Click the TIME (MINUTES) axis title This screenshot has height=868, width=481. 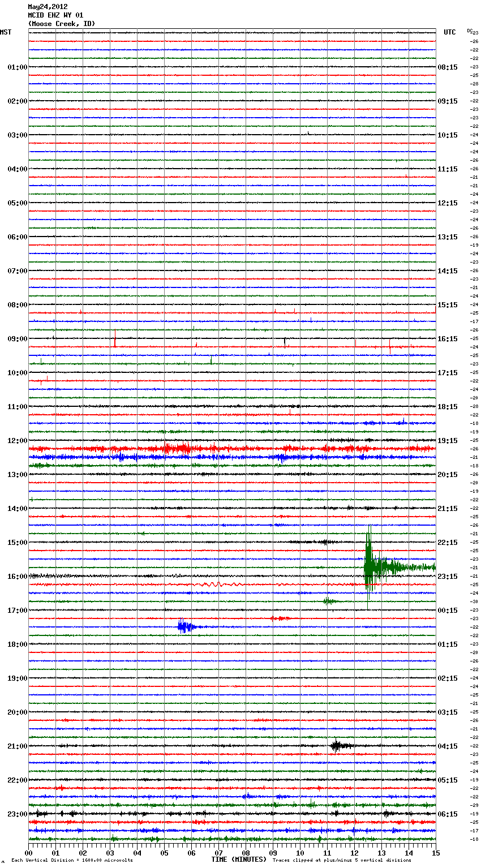click(239, 860)
